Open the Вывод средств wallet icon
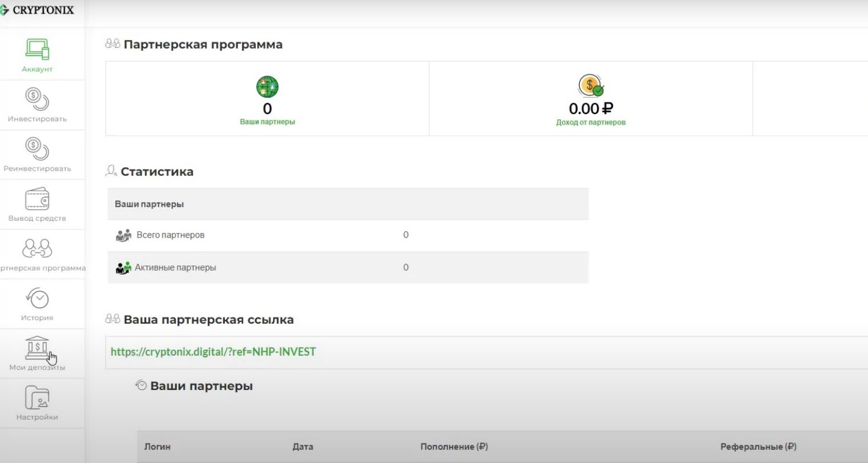This screenshot has width=868, height=463. pos(37,199)
